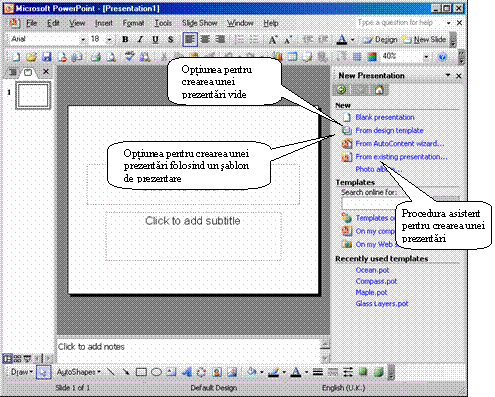Click the New Slide button

coord(424,40)
